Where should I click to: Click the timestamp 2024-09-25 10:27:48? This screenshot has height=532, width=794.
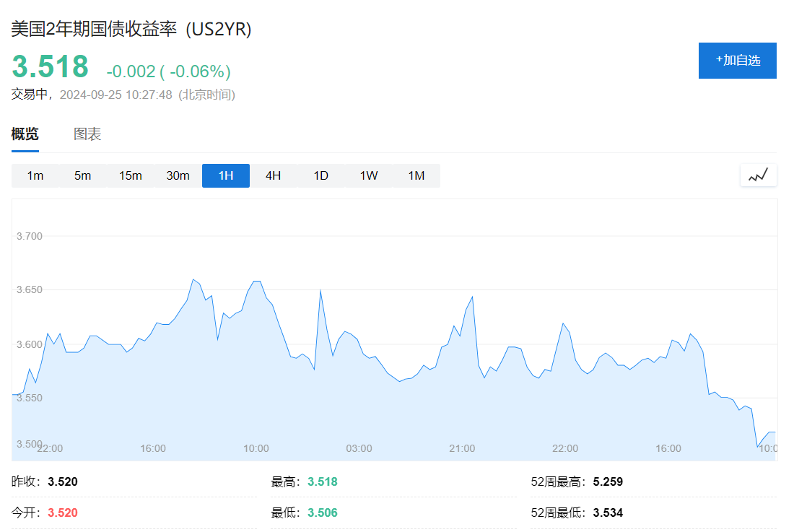[x=116, y=95]
